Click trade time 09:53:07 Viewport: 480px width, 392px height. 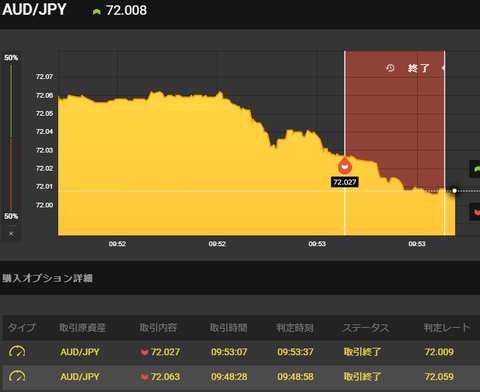coord(229,352)
